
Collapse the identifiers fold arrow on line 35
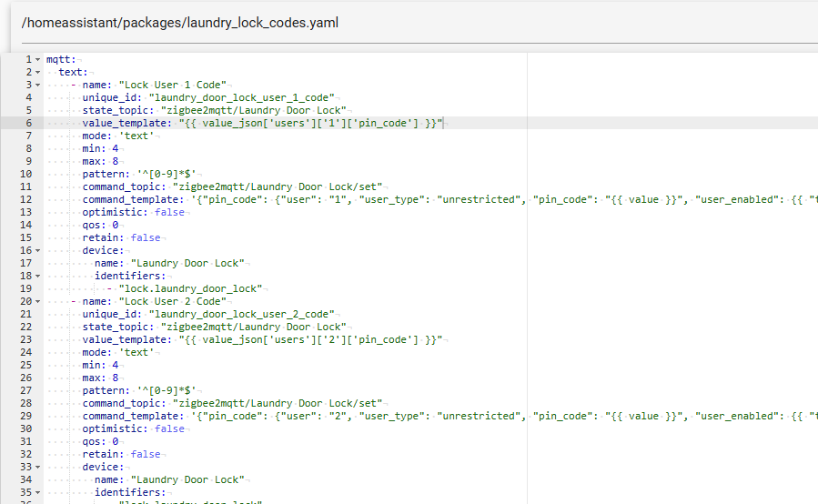(x=37, y=492)
